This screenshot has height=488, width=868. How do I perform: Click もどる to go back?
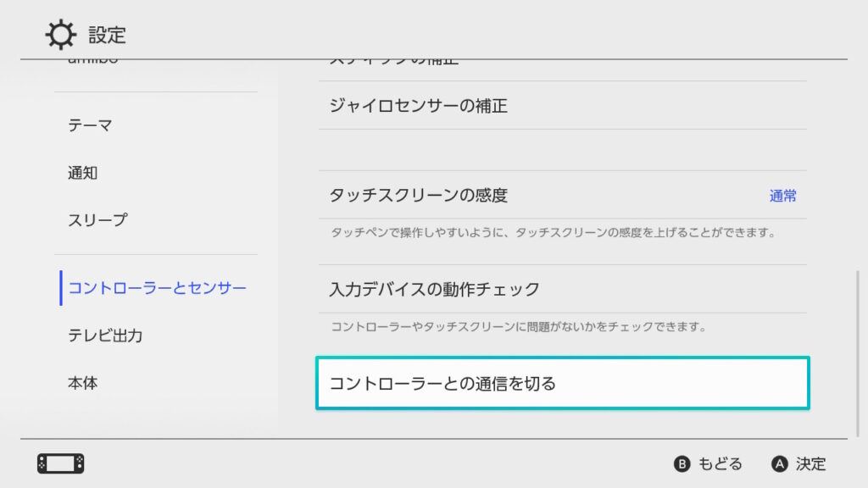[x=721, y=463]
